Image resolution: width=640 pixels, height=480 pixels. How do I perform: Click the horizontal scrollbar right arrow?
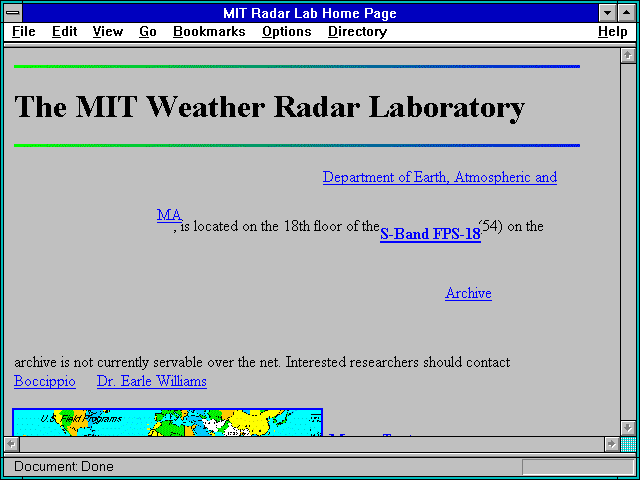point(611,444)
